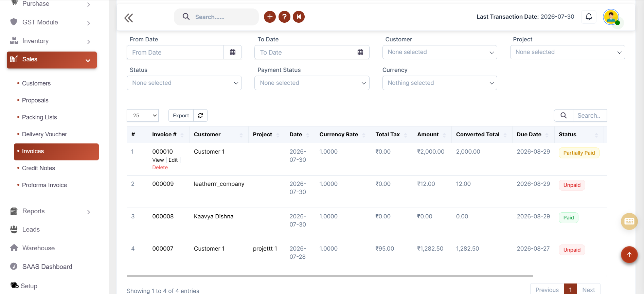Change the 25 entries-per-page selector

pyautogui.click(x=143, y=115)
